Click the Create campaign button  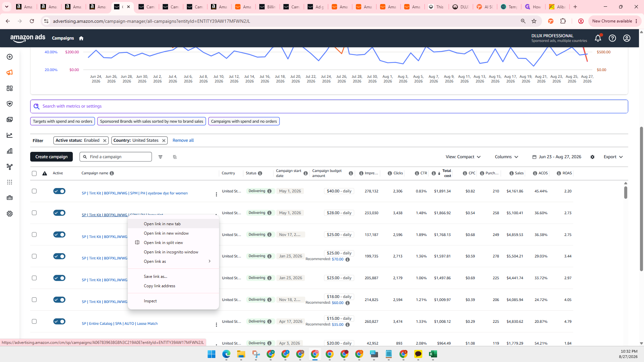pos(51,157)
